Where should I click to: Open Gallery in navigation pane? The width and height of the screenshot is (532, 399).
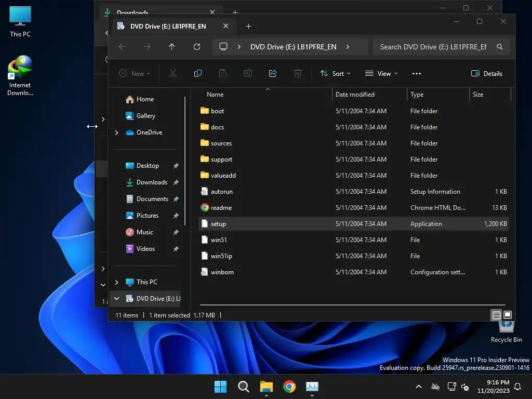click(146, 116)
